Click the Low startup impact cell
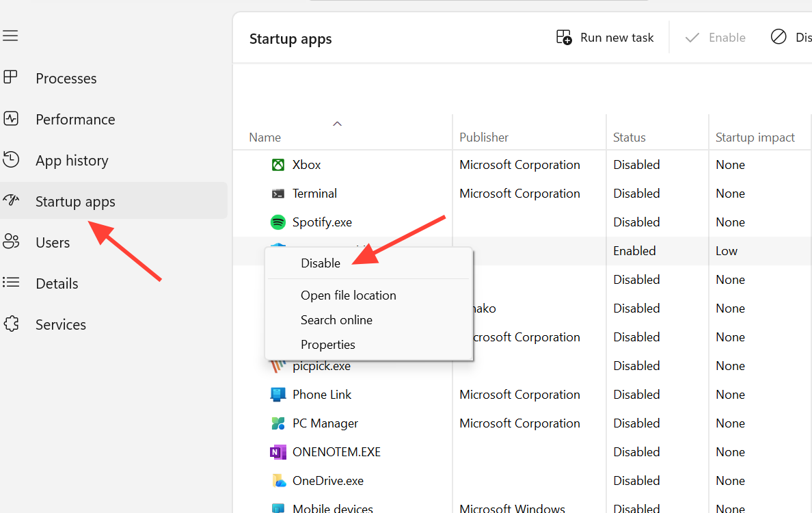This screenshot has width=812, height=513. [726, 251]
